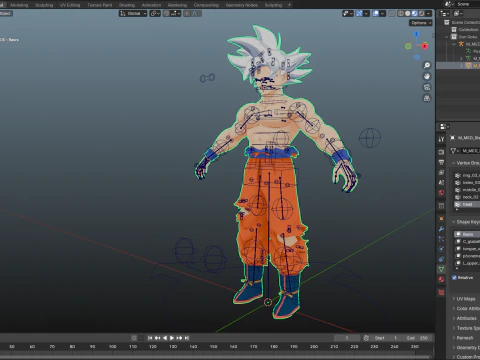This screenshot has width=480, height=360.
Task: Toggle X-ray mode
Action: 392,13
